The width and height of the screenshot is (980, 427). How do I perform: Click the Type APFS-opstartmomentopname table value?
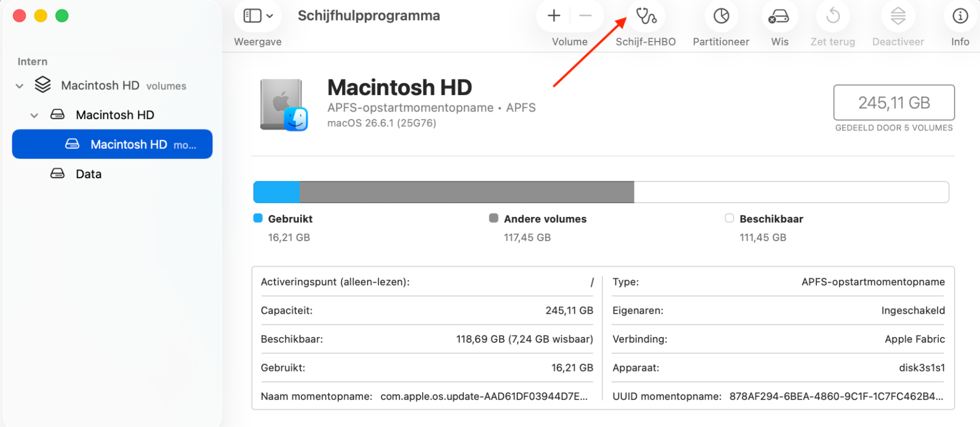coord(873,282)
